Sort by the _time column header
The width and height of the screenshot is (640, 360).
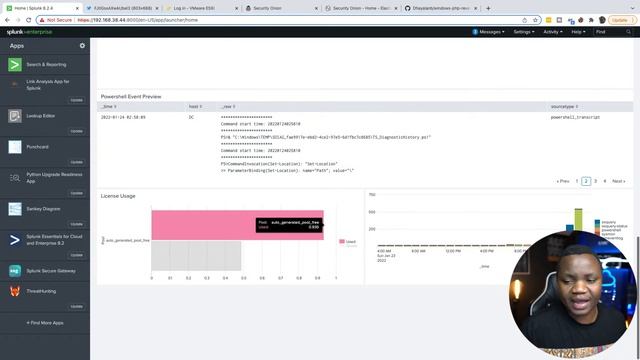[109, 107]
